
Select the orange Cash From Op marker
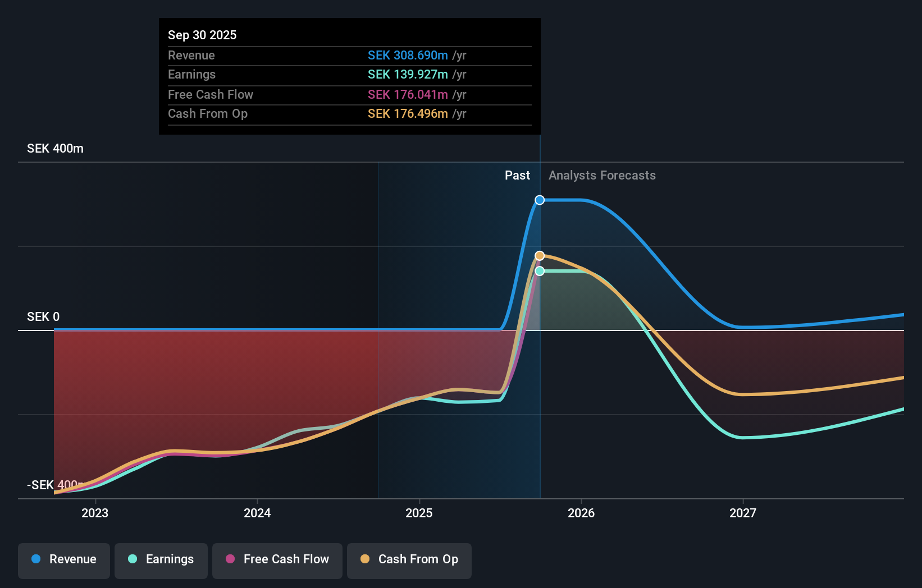pyautogui.click(x=540, y=255)
